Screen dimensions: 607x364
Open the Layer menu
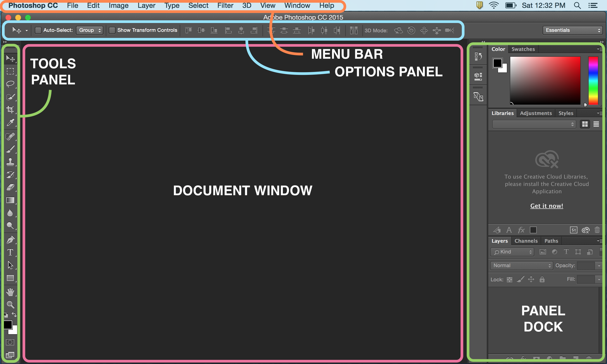146,5
